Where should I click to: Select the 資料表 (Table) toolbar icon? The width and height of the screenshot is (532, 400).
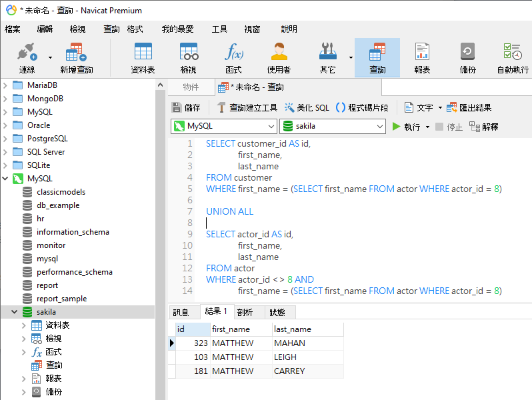[143, 57]
